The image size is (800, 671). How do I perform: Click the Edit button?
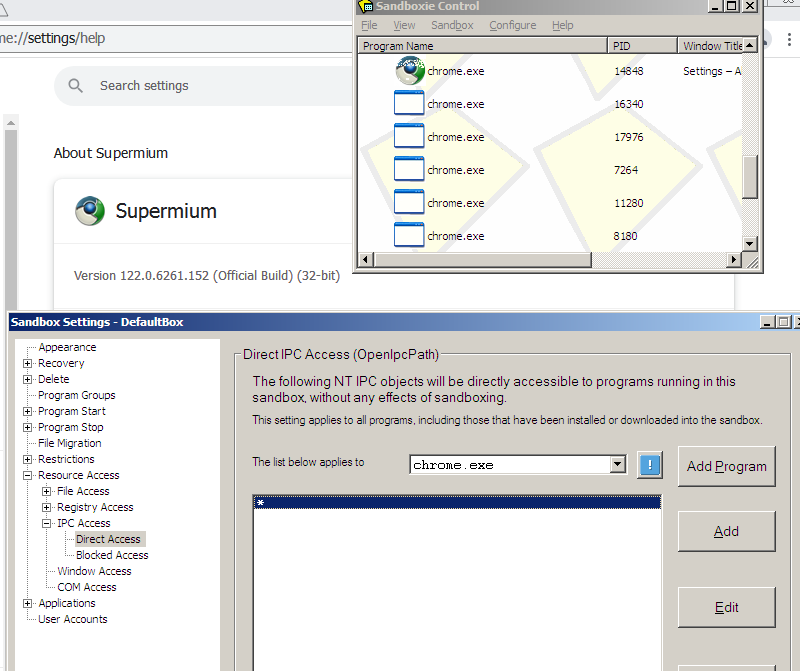(x=727, y=607)
